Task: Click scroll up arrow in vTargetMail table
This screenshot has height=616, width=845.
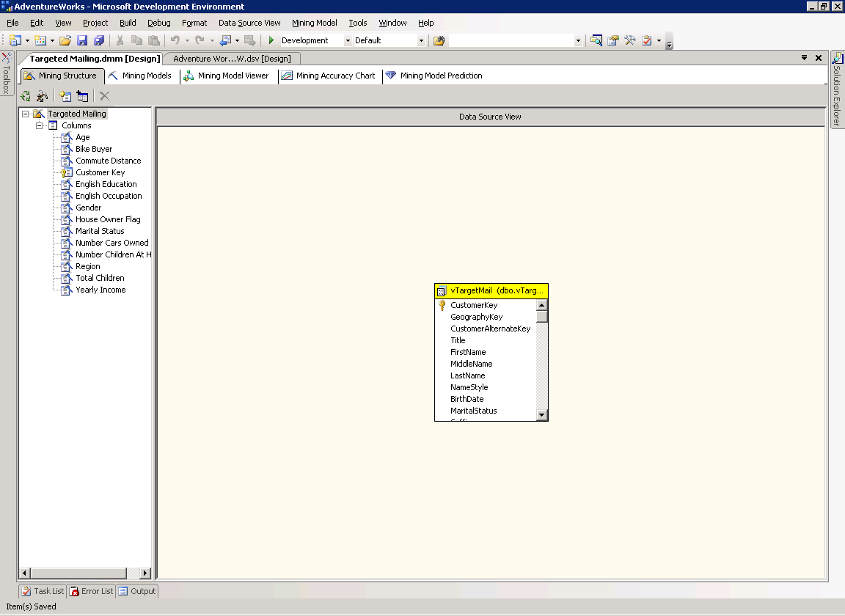Action: [x=542, y=305]
